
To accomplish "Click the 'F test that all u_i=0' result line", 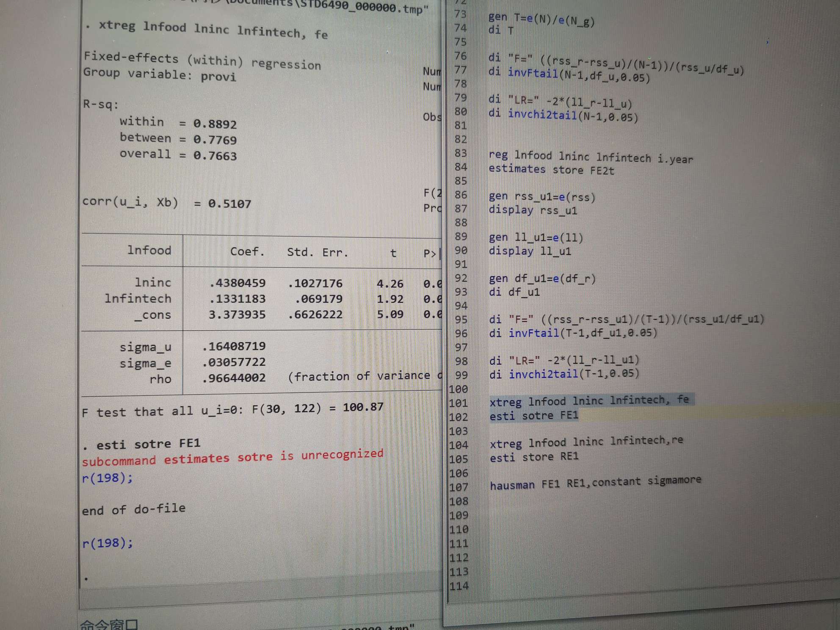I will click(232, 409).
